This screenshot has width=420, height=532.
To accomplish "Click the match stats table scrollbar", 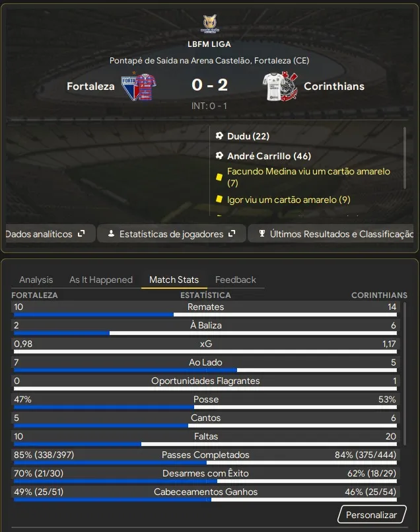I will (x=405, y=374).
